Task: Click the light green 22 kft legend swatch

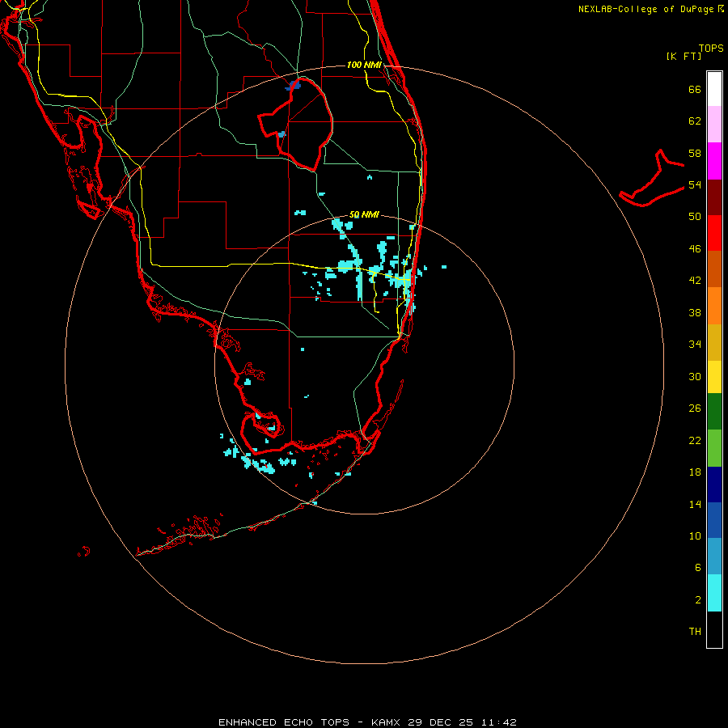Action: tap(714, 448)
